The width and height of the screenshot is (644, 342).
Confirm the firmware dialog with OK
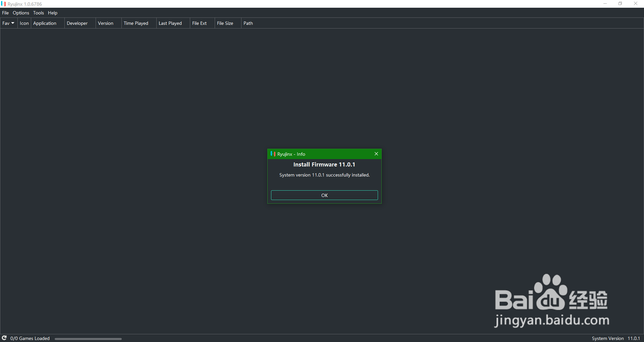(x=324, y=195)
